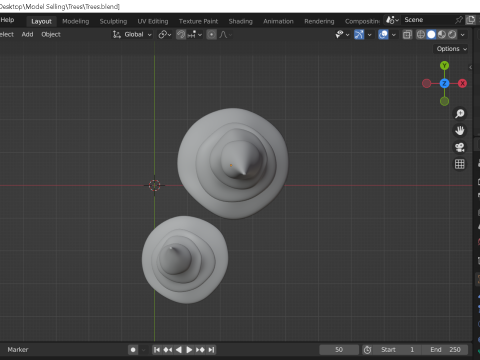Play the animation in reverse
This screenshot has width=480, height=360.
(x=179, y=350)
